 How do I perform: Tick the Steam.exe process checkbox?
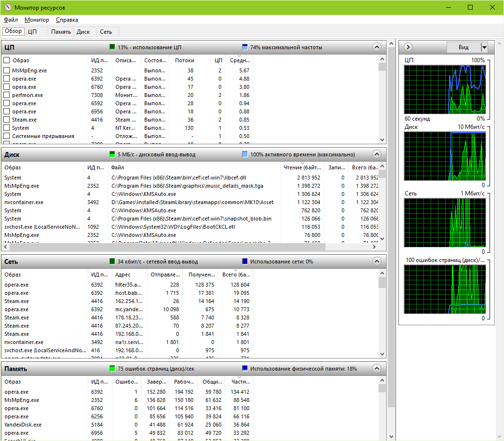[x=7, y=120]
